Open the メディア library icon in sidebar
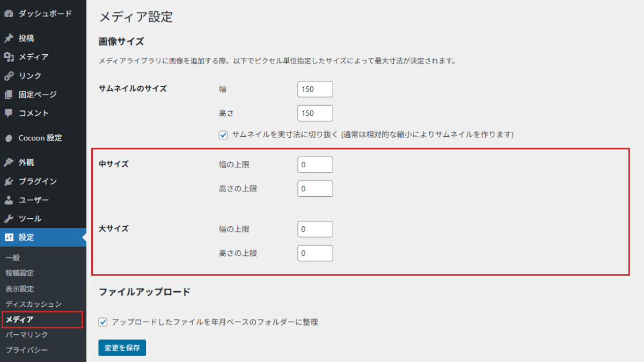Viewport: 644px width, 362px height. (9, 57)
